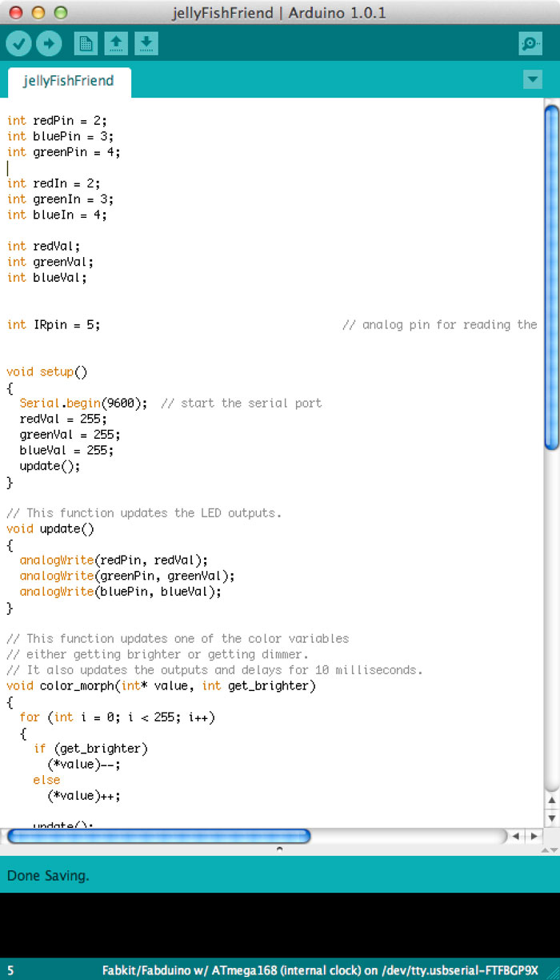560x980 pixels.
Task: Click the 'Serial.begin(9600);' statement
Action: point(84,404)
